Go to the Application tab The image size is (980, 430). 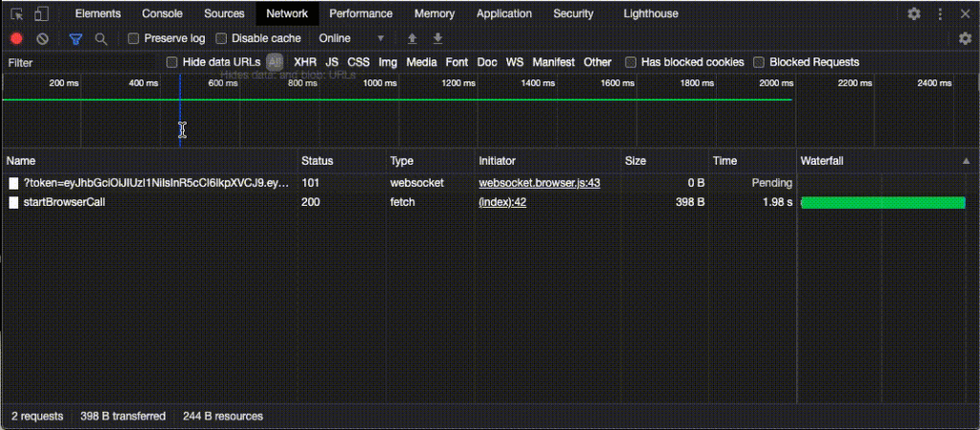tap(504, 13)
